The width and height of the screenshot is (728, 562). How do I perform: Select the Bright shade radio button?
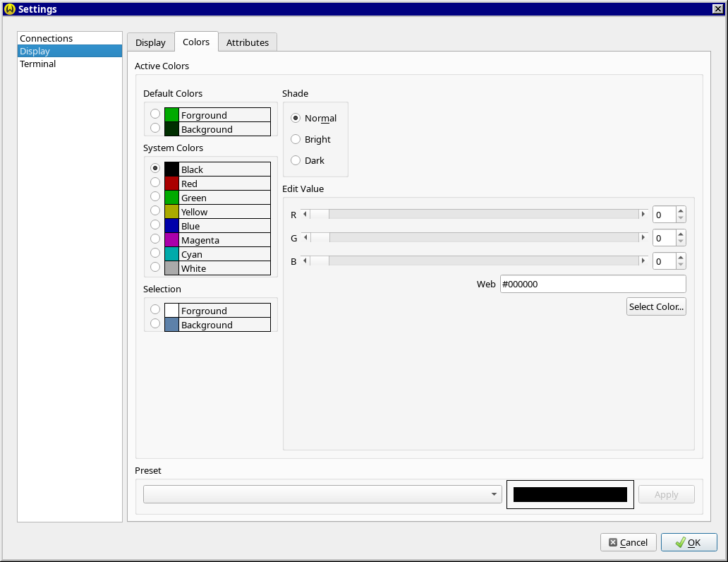[296, 139]
